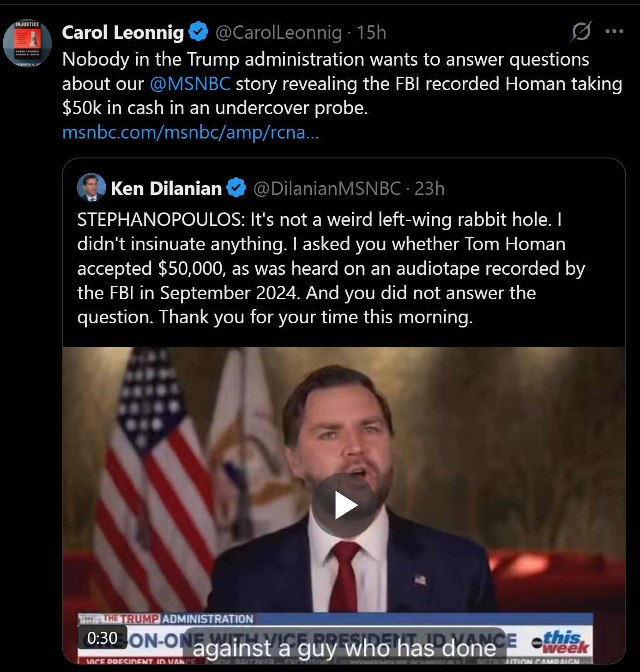
Task: Click Ken Dilanian's profile avatar
Action: [x=91, y=188]
